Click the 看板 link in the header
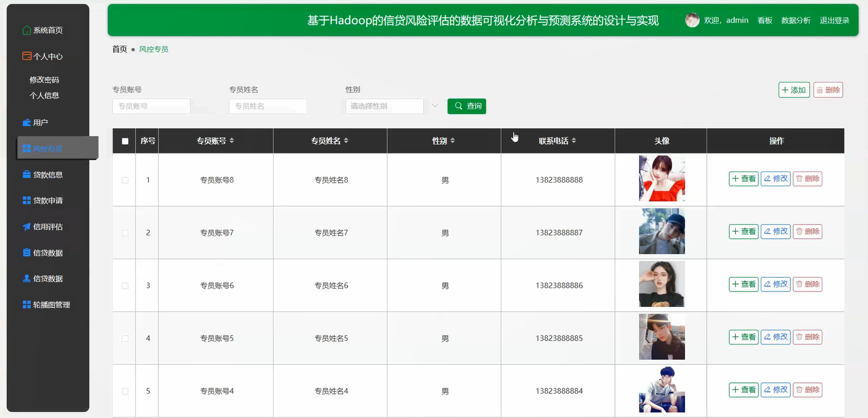The height and width of the screenshot is (418, 868). pos(765,20)
